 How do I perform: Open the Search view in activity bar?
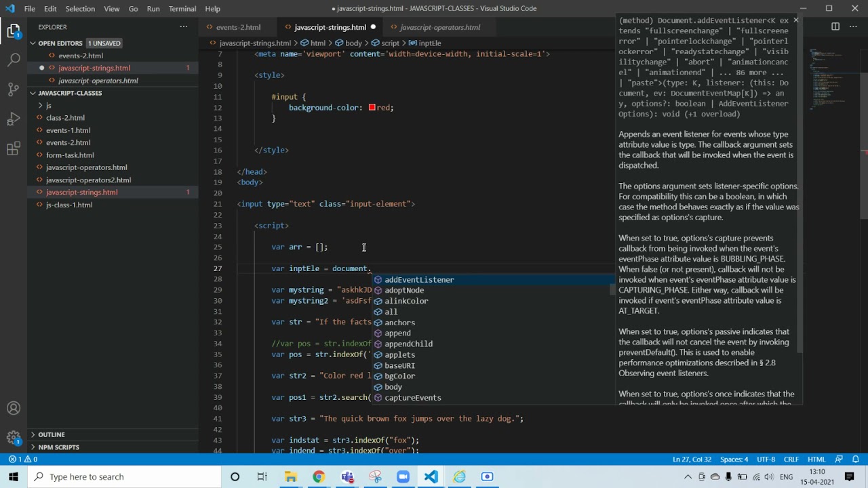[14, 60]
